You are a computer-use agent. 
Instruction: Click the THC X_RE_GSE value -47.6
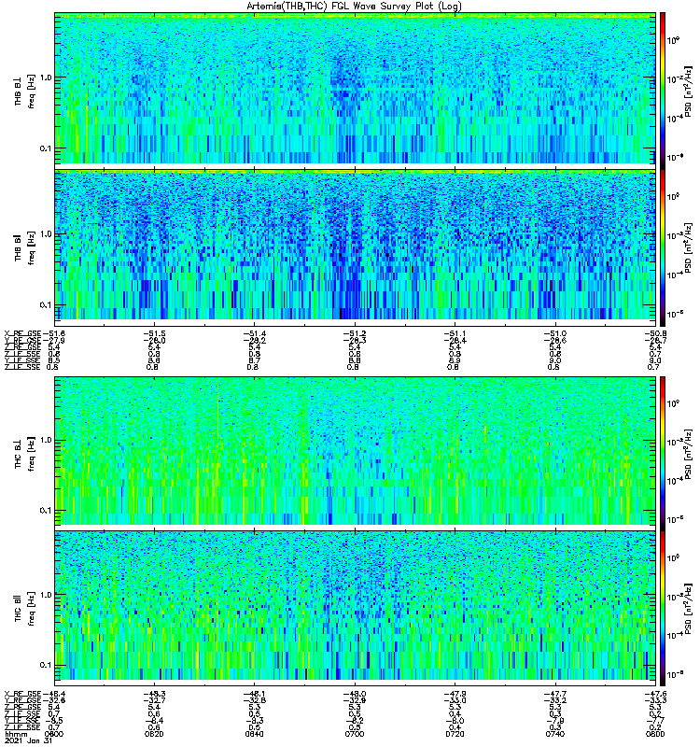pos(655,694)
